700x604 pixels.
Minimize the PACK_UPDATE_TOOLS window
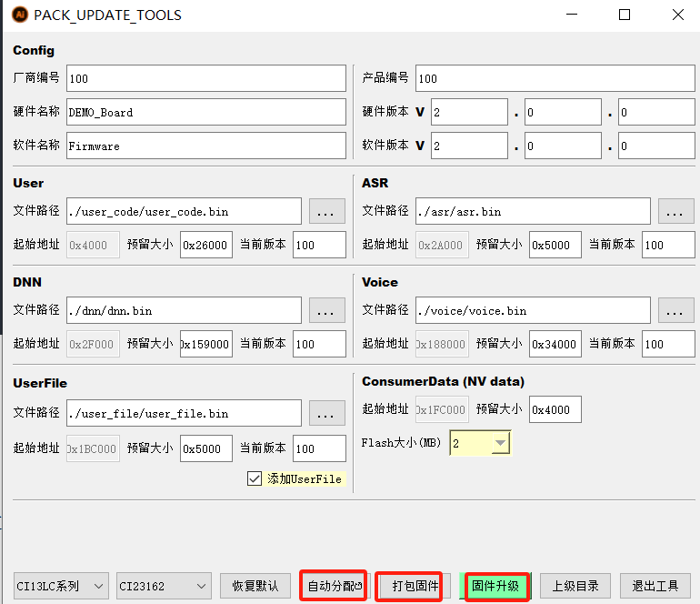click(x=571, y=15)
